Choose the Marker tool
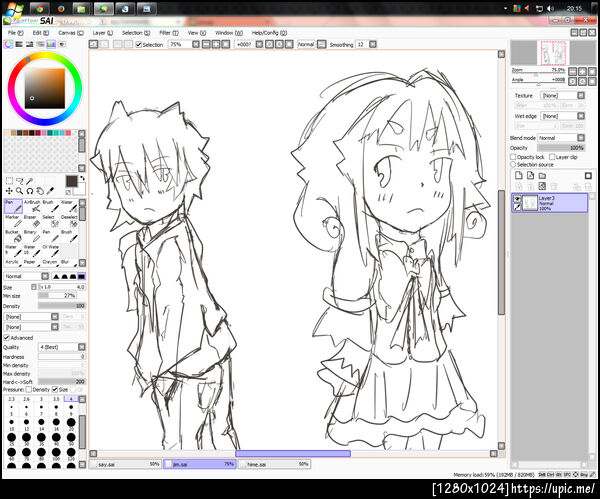The height and width of the screenshot is (499, 600). coord(13,221)
